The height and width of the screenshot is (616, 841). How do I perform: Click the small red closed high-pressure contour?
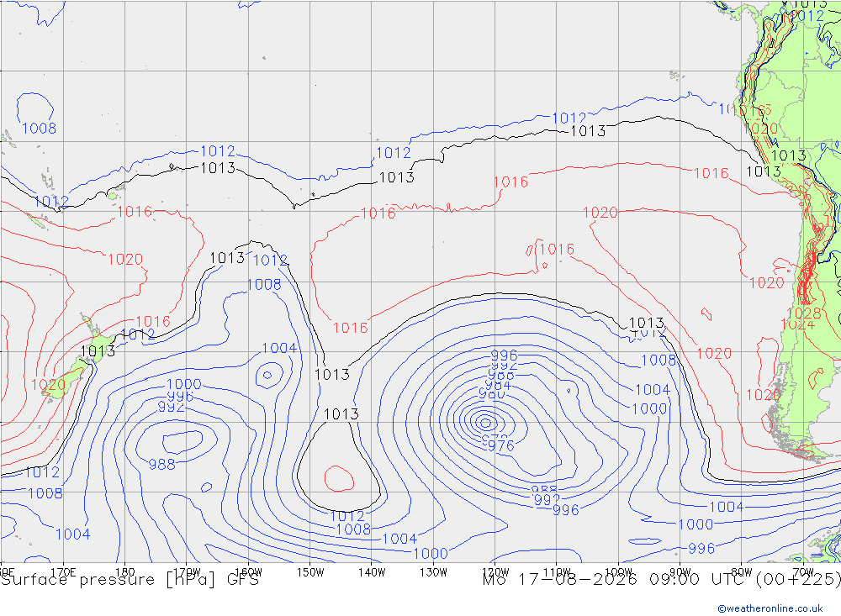(339, 478)
